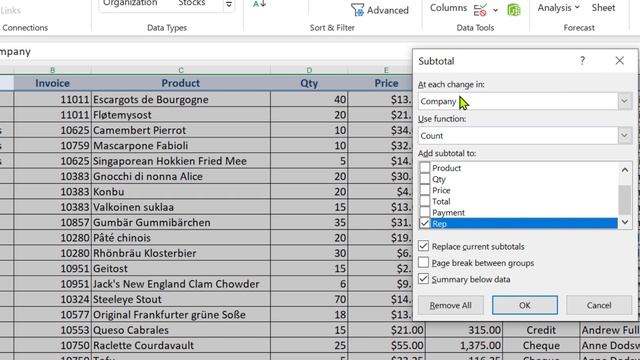Toggle Replace current subtotals checkbox
This screenshot has height=360, width=640.
423,246
